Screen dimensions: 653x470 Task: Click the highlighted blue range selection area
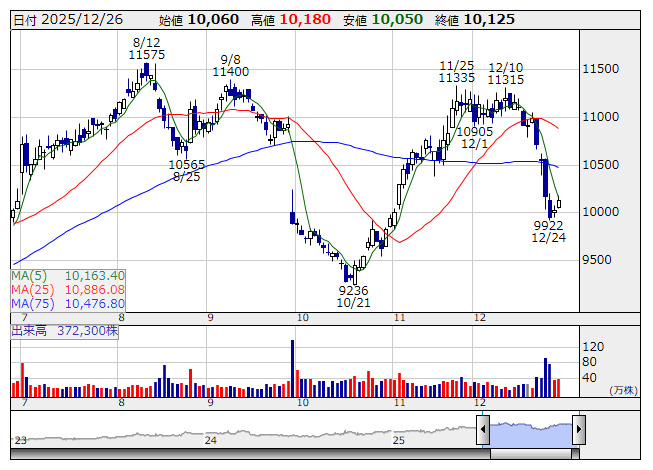pyautogui.click(x=531, y=435)
